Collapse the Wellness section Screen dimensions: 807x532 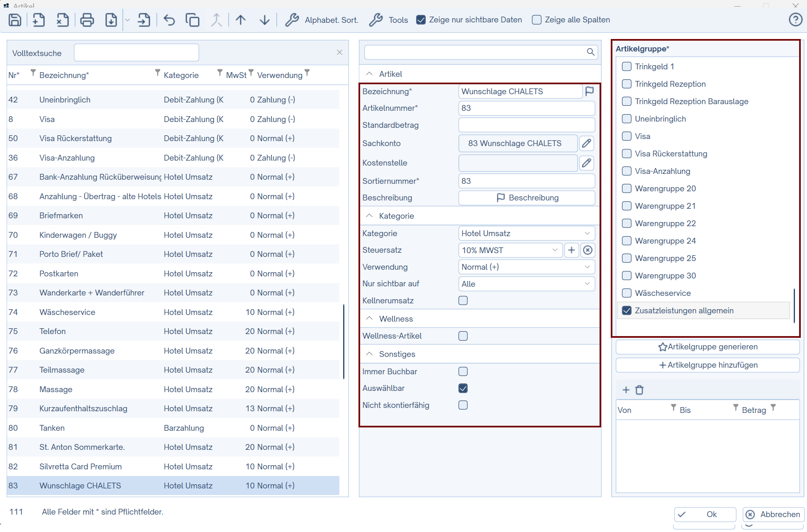pyautogui.click(x=369, y=319)
